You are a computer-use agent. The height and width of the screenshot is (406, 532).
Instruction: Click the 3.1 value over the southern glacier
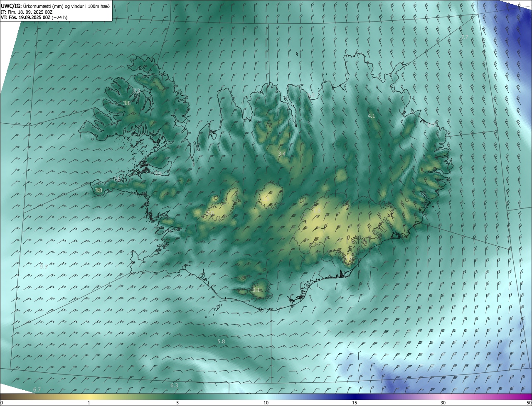256,290
